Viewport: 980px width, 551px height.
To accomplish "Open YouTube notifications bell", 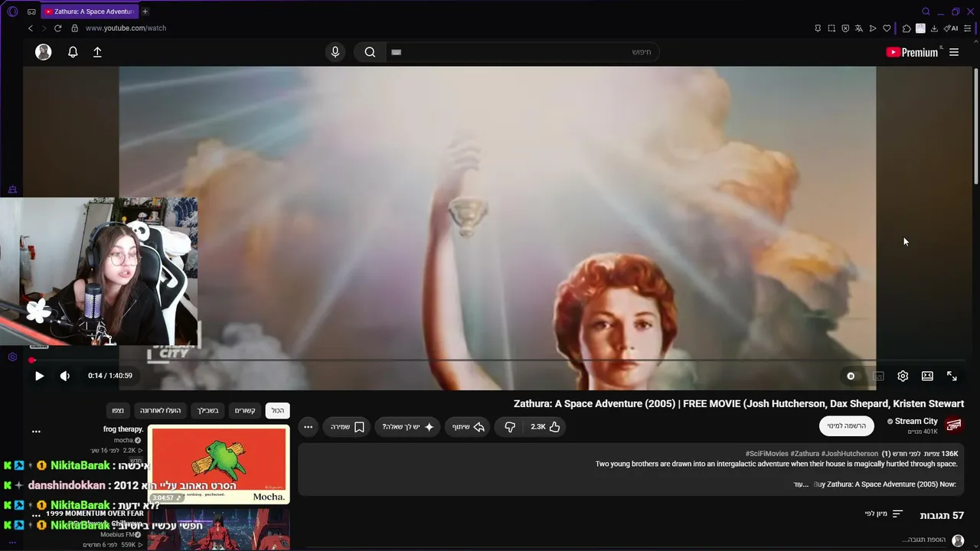I will 73,52.
